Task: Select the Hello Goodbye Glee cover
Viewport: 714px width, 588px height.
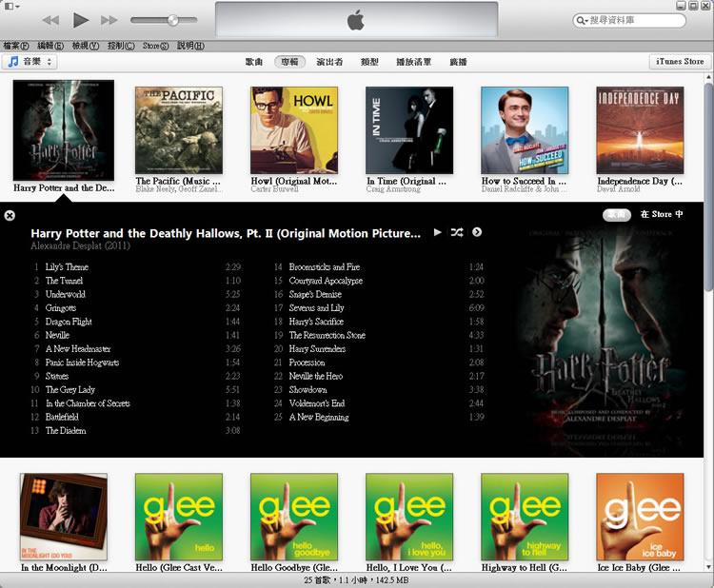Action: tap(294, 517)
